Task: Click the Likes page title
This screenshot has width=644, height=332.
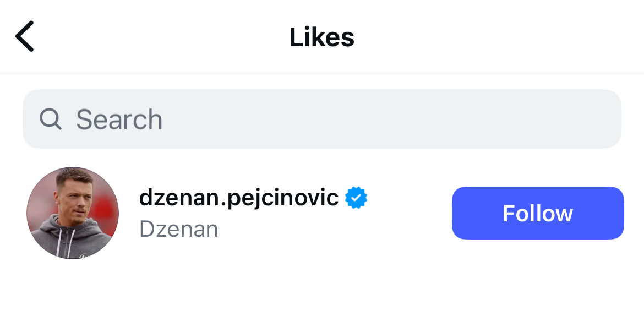Action: (x=321, y=37)
